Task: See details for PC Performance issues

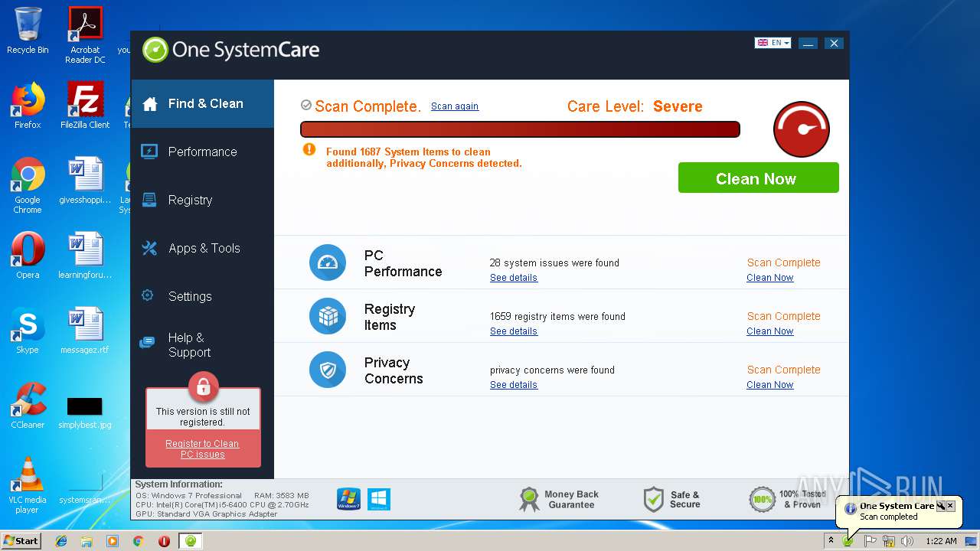Action: coord(514,278)
